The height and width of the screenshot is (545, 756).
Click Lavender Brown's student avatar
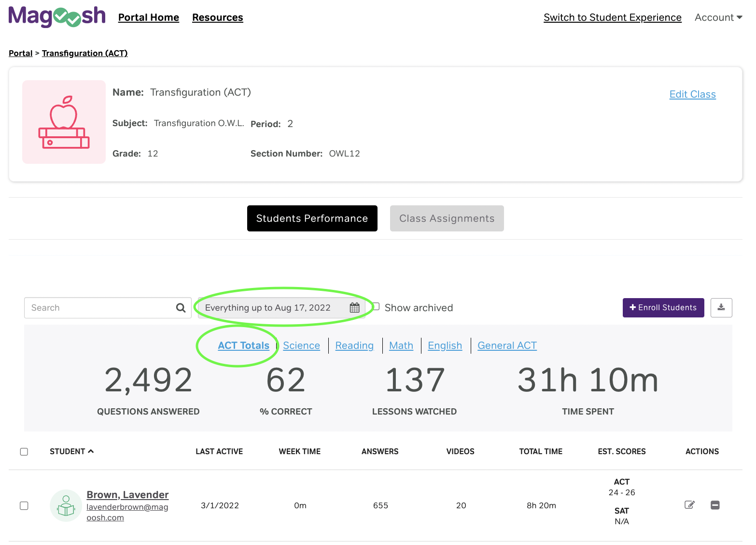pyautogui.click(x=66, y=505)
